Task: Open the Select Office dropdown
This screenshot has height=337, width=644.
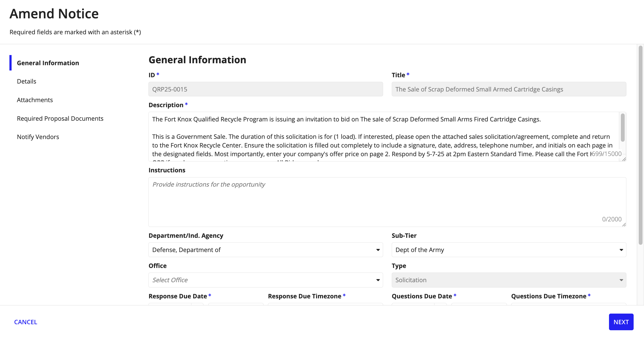Action: click(x=266, y=280)
